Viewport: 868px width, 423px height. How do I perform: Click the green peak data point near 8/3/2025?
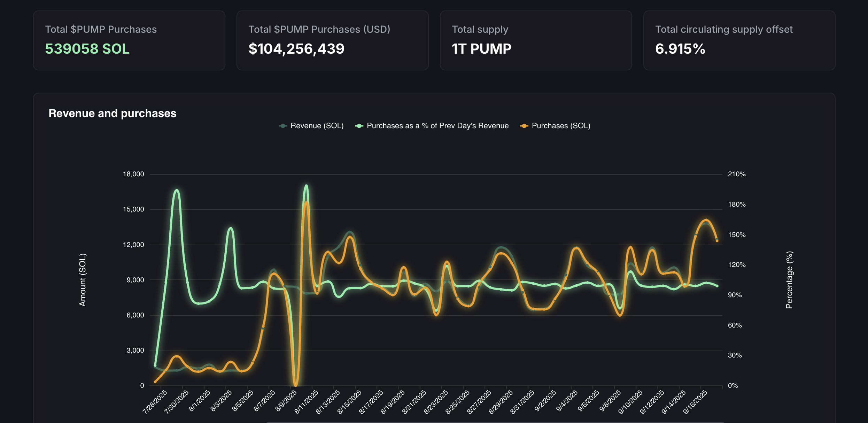230,228
